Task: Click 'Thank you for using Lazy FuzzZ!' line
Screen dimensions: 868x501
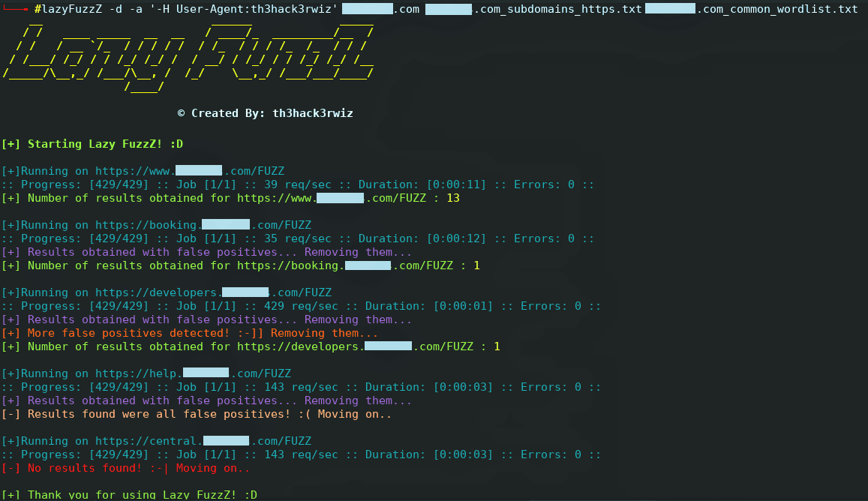Action: pos(129,495)
